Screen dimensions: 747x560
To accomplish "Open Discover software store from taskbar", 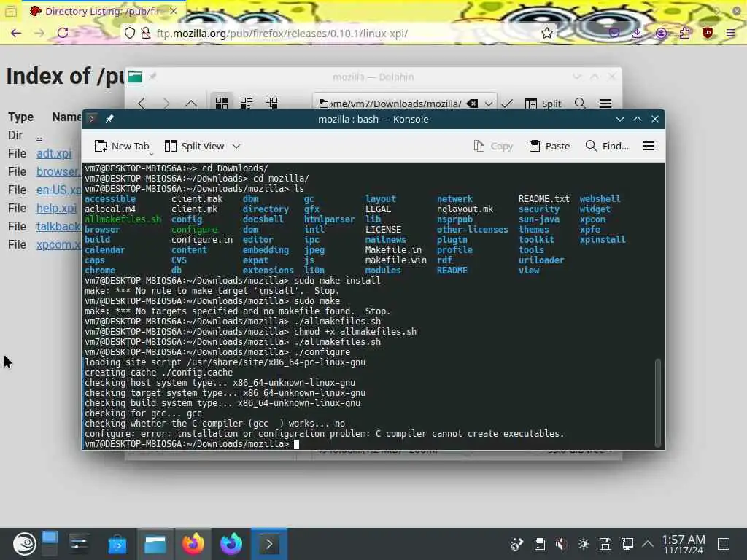I will [117, 544].
